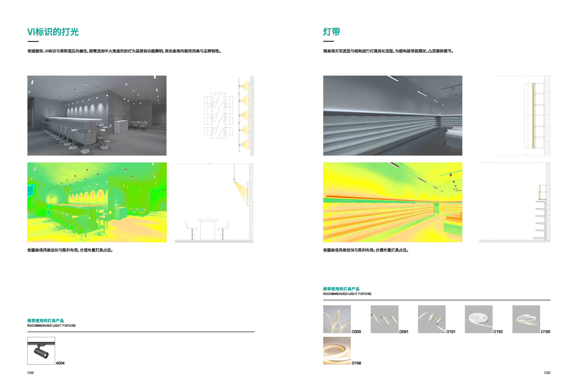This screenshot has height=392, width=578.
Task: Select the D191 LED strip thumbnail
Action: (x=432, y=319)
